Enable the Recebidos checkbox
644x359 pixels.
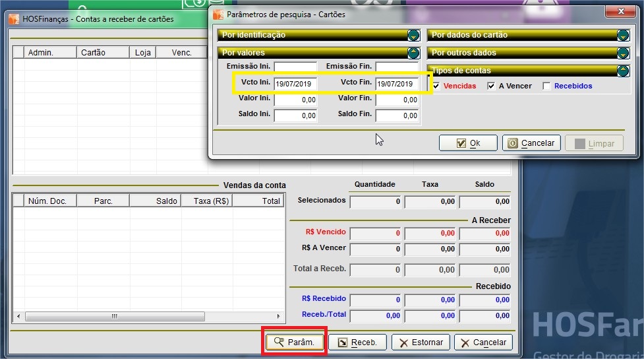pos(546,86)
